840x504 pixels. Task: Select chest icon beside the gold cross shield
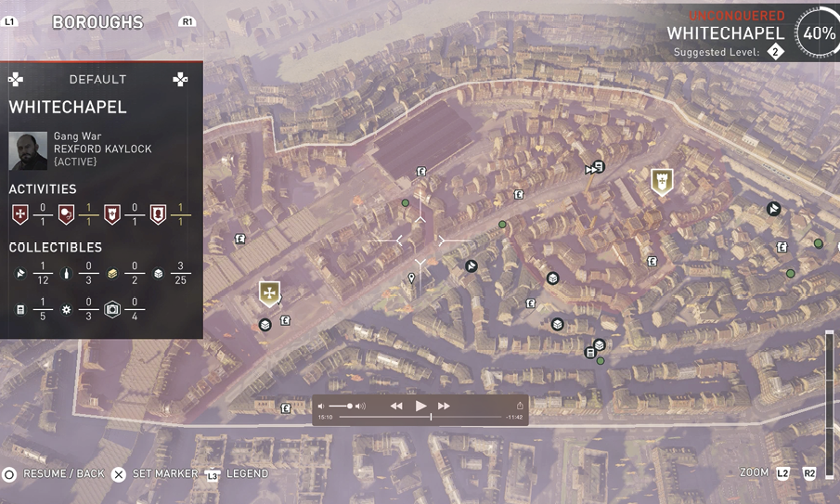coord(265,325)
